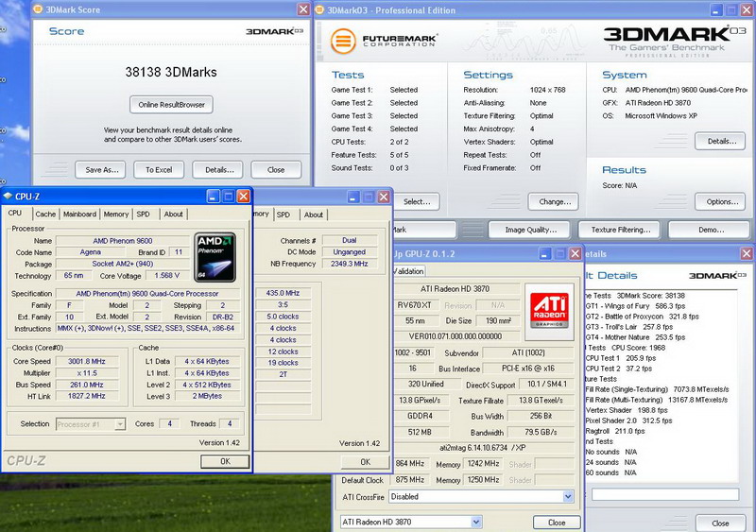756x532 pixels.
Task: Click the GPU name field ATI Radeon HD 3870
Action: 455,288
